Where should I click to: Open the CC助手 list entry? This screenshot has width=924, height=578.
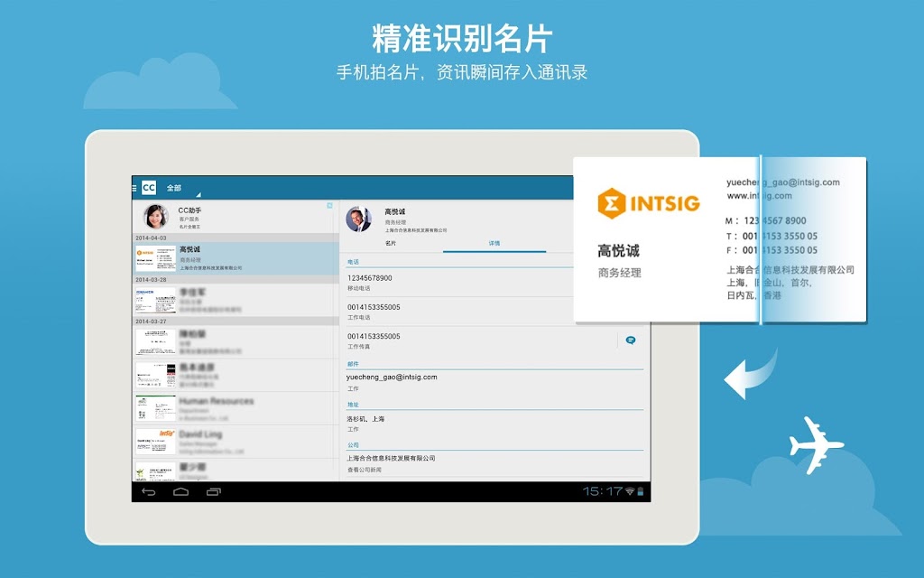[236, 217]
